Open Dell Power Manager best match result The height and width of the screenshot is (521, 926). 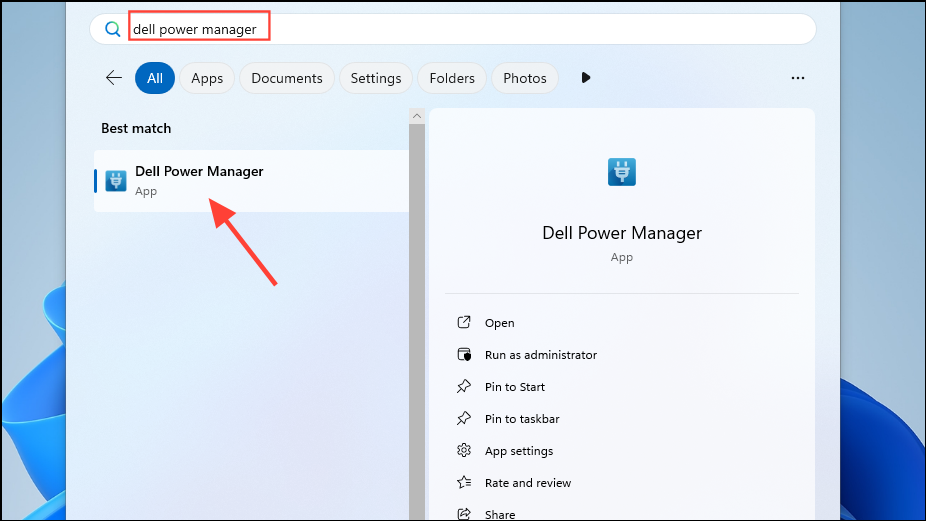coord(252,181)
